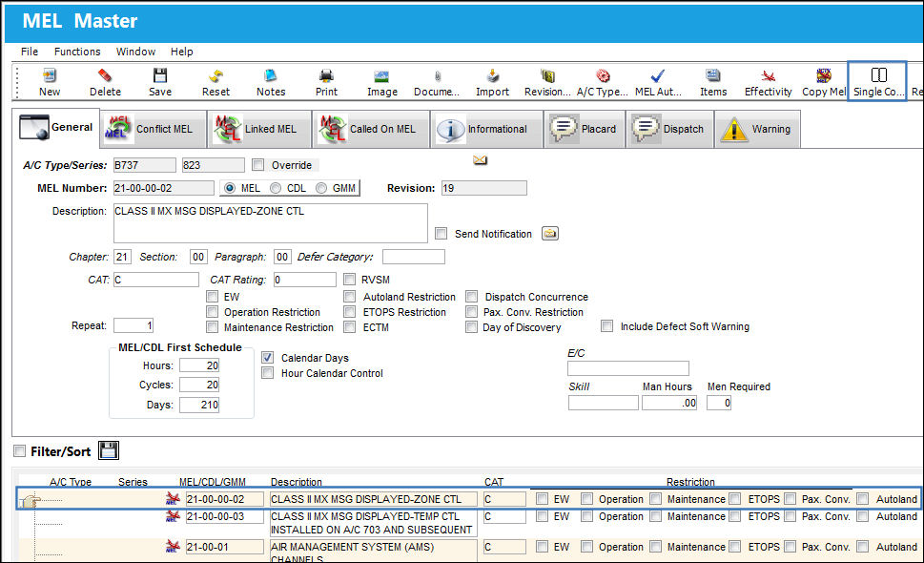Switch to the Linked MEL tab
This screenshot has height=563, width=924.
coord(260,129)
